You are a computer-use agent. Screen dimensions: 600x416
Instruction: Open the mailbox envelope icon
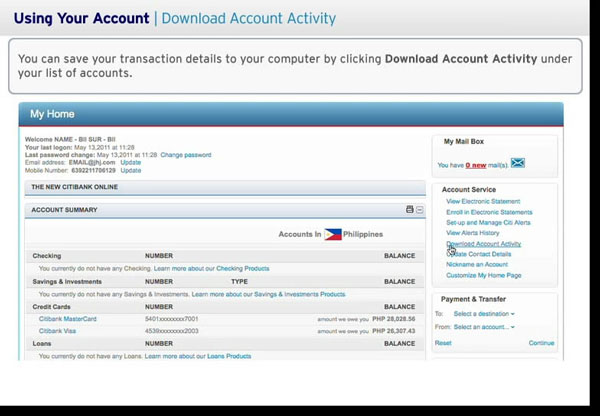tap(517, 163)
